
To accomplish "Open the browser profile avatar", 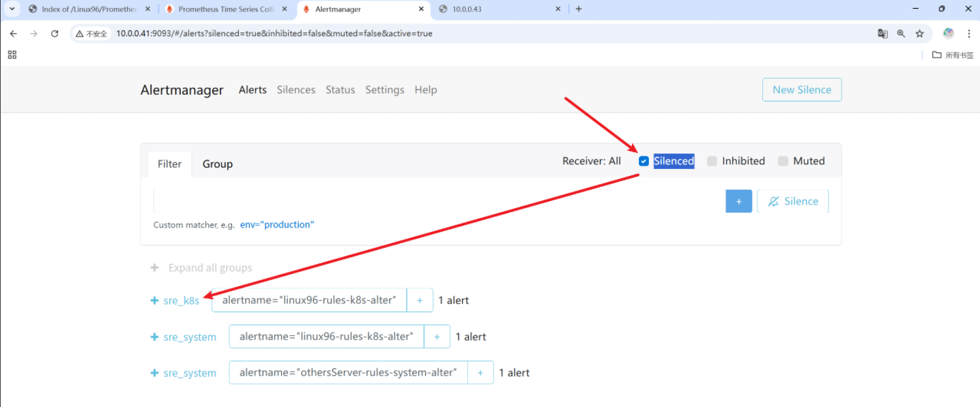I will coord(948,33).
